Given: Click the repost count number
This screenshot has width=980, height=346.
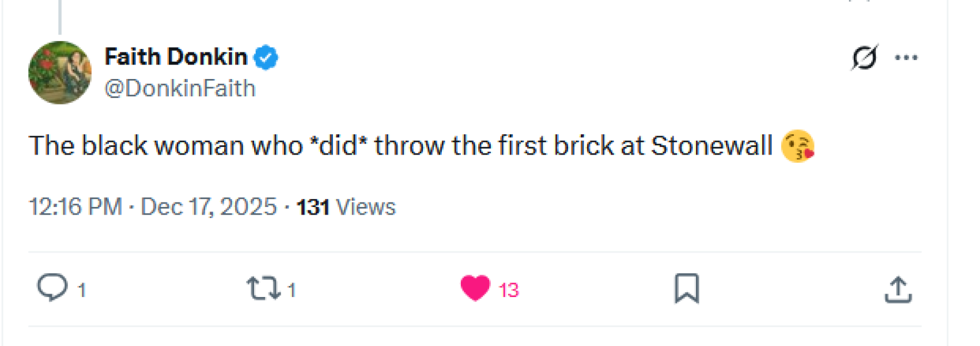Looking at the screenshot, I should [x=292, y=290].
